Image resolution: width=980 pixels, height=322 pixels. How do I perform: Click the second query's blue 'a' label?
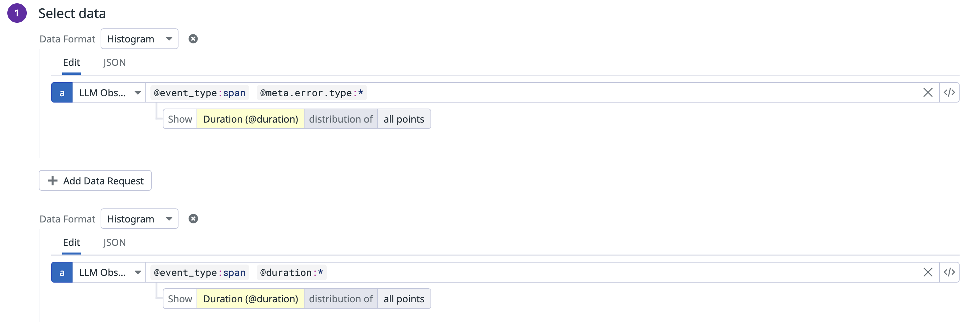(62, 273)
